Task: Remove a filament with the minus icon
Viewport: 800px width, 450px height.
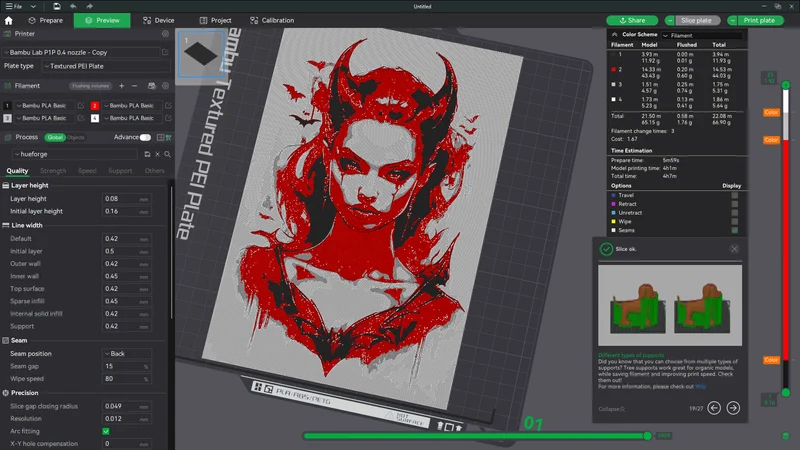Action: tap(134, 86)
